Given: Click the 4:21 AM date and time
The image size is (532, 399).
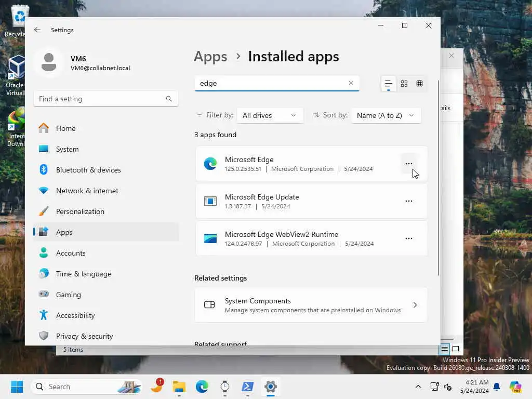Looking at the screenshot, I should coord(474,387).
